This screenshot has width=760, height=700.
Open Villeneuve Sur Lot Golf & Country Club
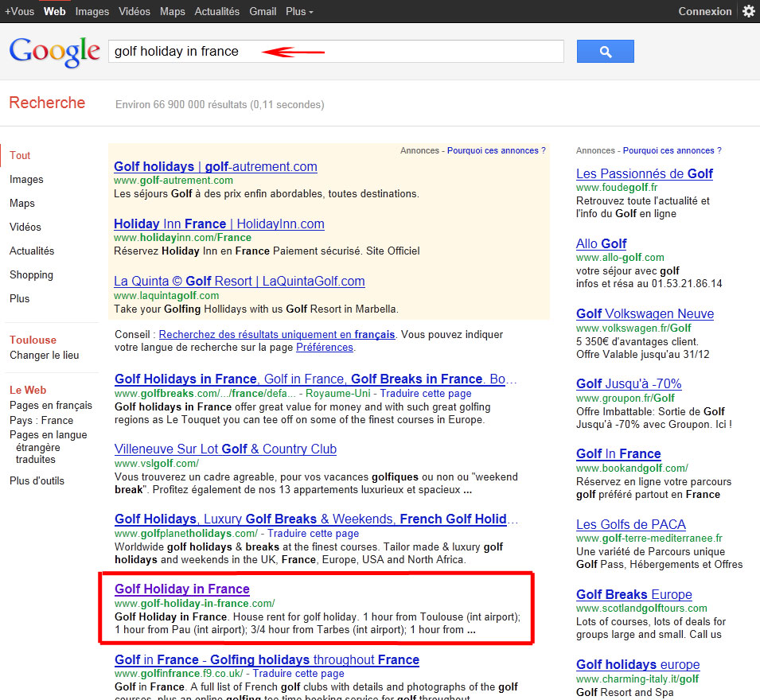pos(225,449)
